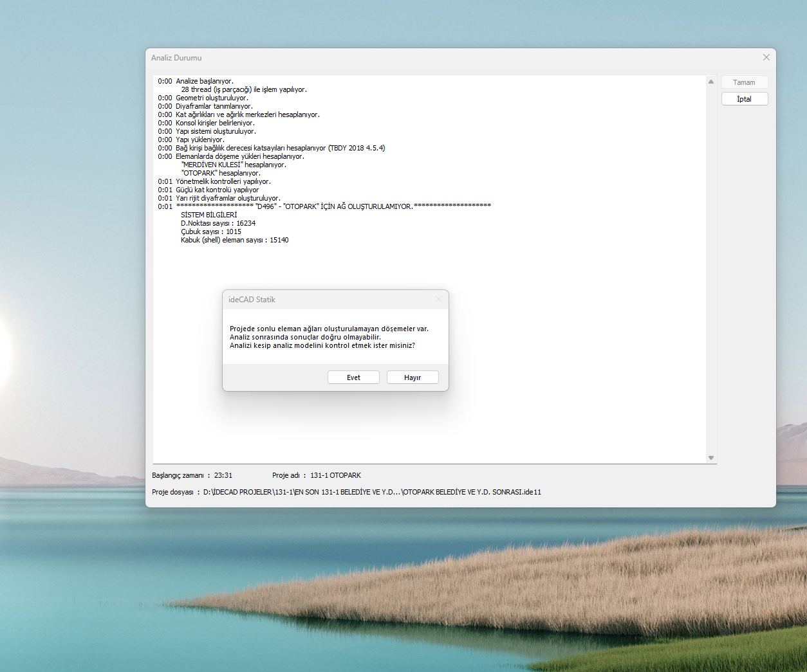
Task: Click the Kabuk (shell) eleman sayısı line
Action: pyautogui.click(x=234, y=240)
